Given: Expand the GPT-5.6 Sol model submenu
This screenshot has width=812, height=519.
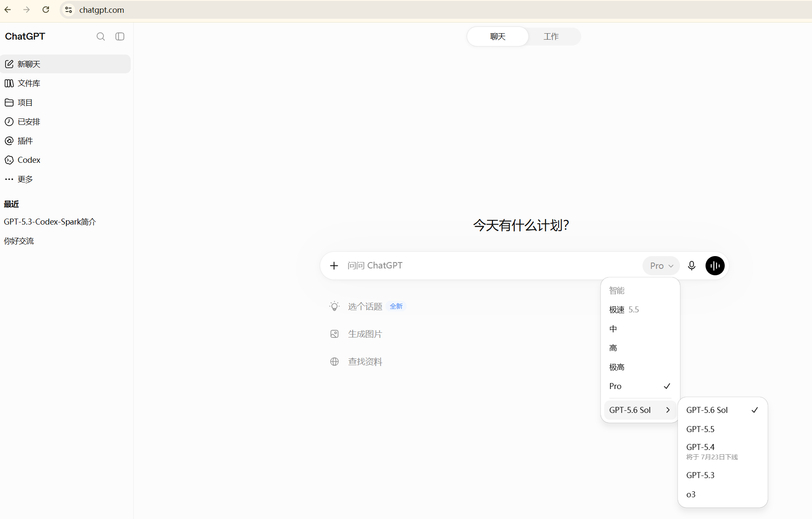Looking at the screenshot, I should pyautogui.click(x=640, y=410).
